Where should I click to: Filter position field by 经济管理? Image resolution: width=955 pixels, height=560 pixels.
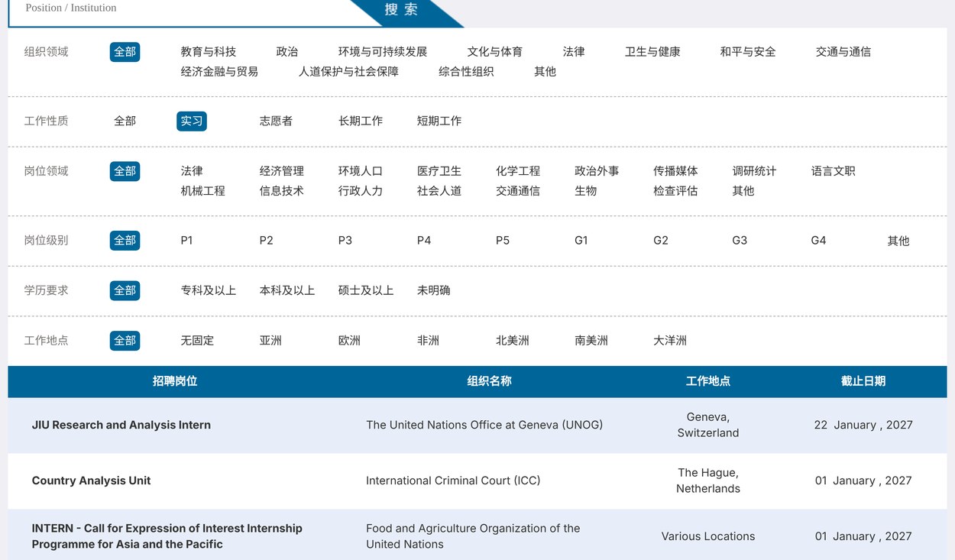pos(282,171)
